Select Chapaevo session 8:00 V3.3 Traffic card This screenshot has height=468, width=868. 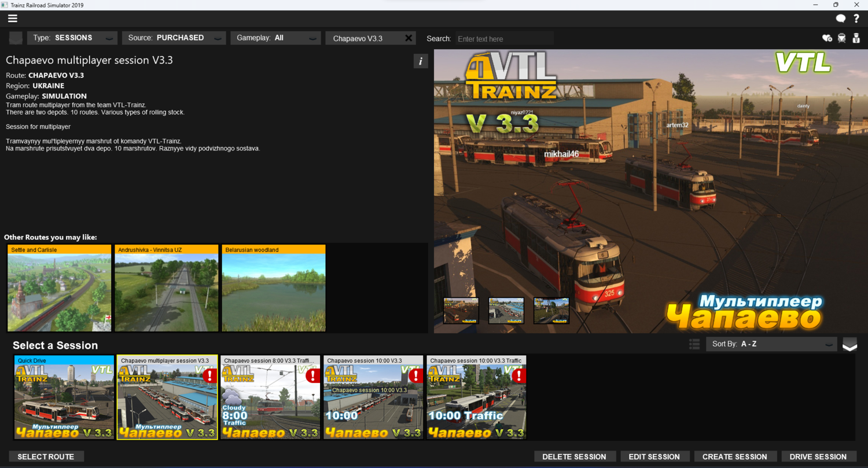[270, 397]
